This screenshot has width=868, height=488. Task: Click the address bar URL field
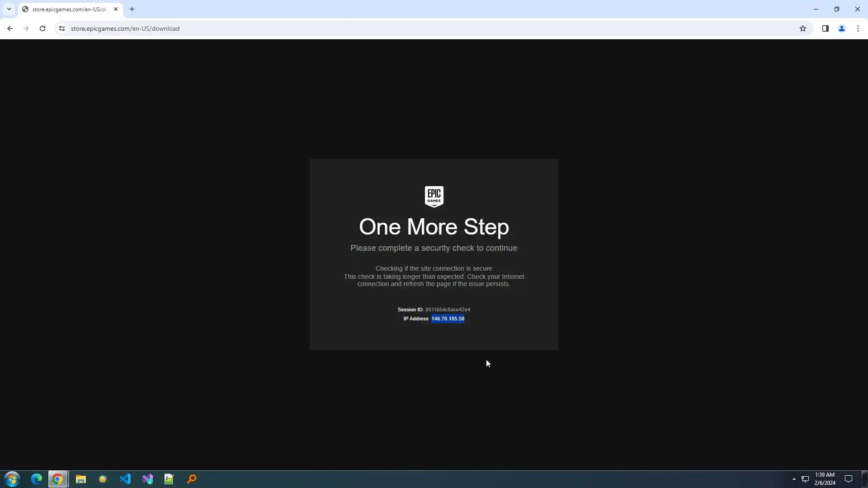click(x=316, y=28)
